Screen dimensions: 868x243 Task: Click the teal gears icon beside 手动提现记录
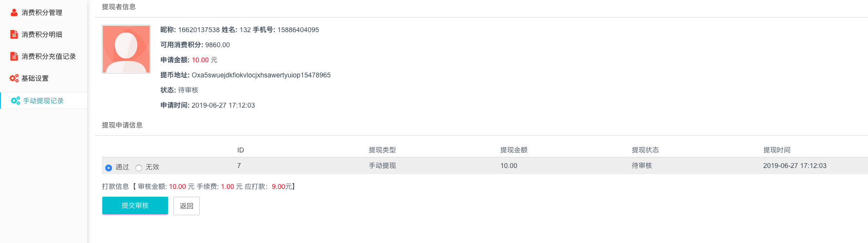click(16, 101)
